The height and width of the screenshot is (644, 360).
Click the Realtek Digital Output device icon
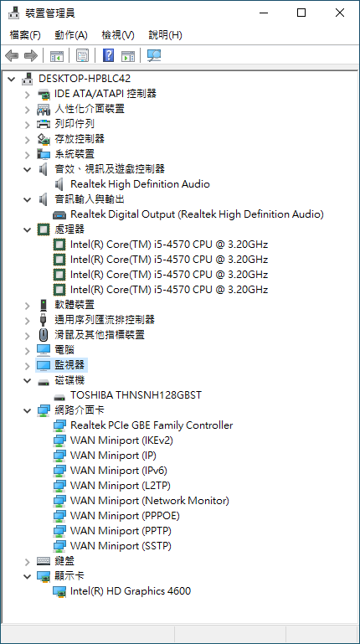click(x=59, y=214)
